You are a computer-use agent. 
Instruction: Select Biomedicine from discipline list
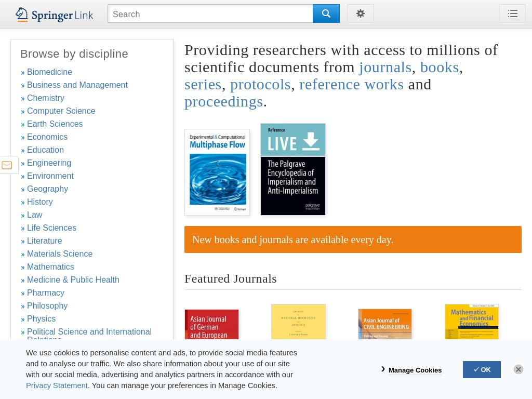(49, 72)
